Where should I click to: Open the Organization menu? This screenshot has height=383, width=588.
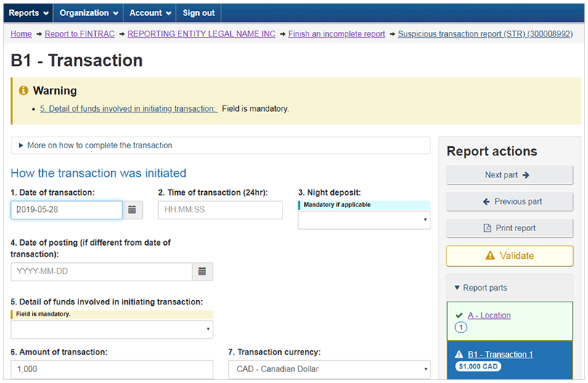(89, 13)
